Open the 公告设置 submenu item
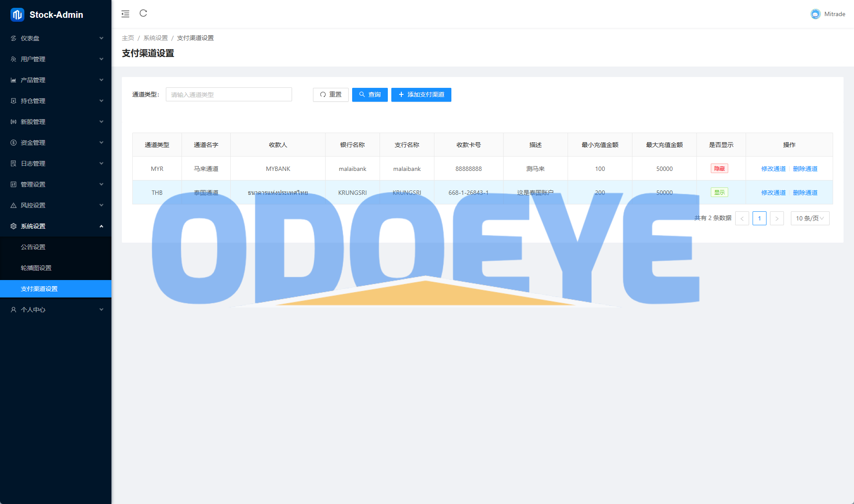Viewport: 854px width, 504px height. point(33,247)
